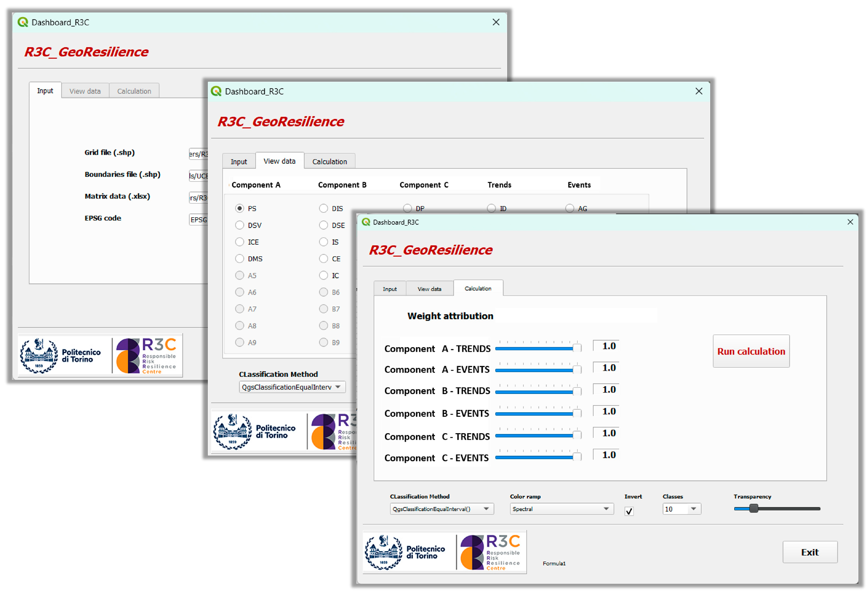Click Politecnico di Torino emblem in front window

[384, 552]
